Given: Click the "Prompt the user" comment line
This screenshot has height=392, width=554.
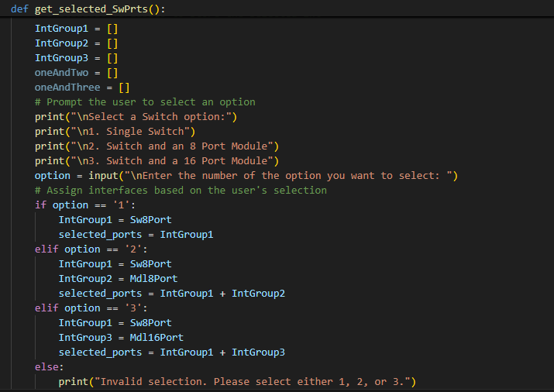Looking at the screenshot, I should (145, 102).
